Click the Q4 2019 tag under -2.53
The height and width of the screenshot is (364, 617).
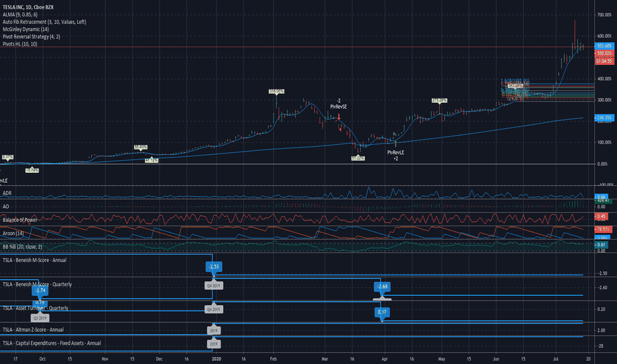[x=214, y=286]
